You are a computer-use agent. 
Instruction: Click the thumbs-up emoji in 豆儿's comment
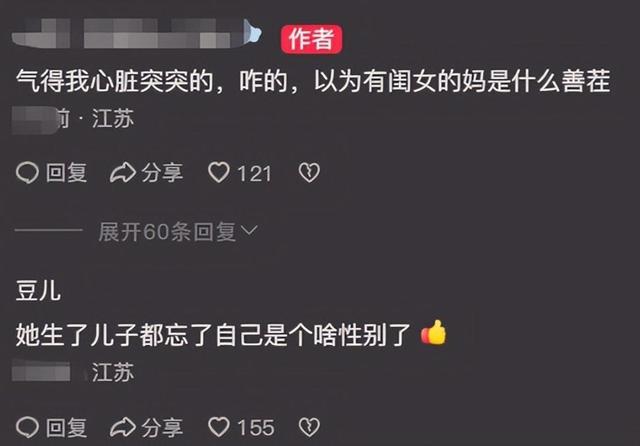tap(433, 333)
